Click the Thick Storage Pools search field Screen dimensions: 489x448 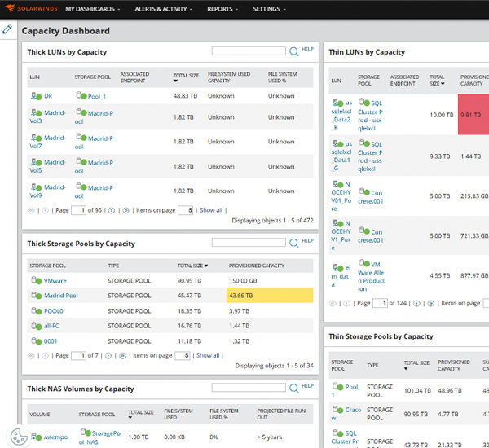pos(249,242)
